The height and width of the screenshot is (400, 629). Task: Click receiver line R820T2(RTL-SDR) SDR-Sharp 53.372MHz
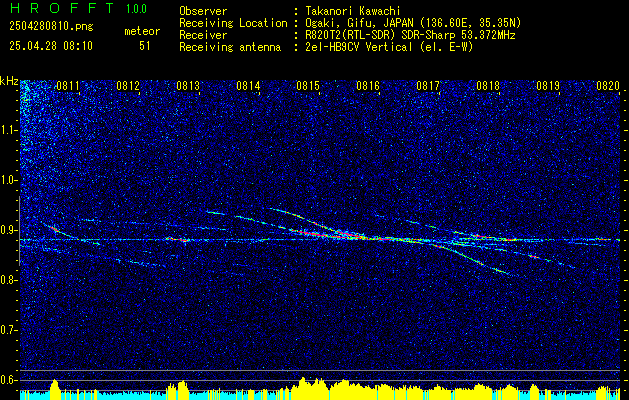(x=410, y=35)
